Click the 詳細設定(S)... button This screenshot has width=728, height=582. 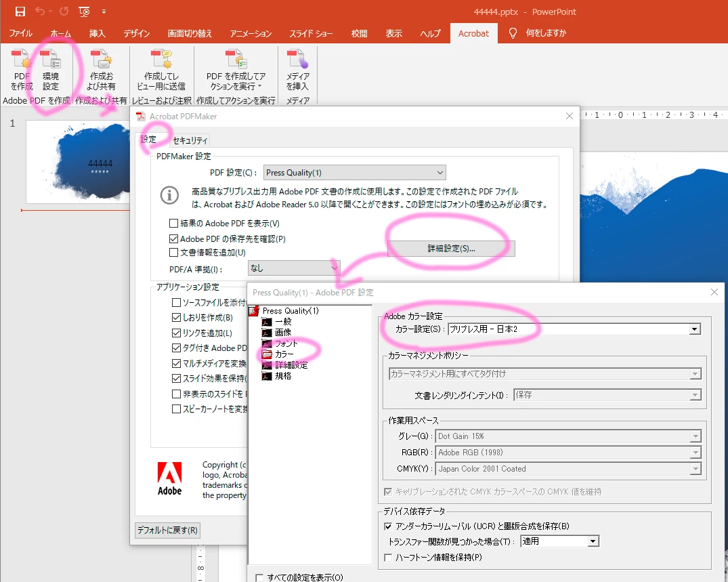(451, 249)
